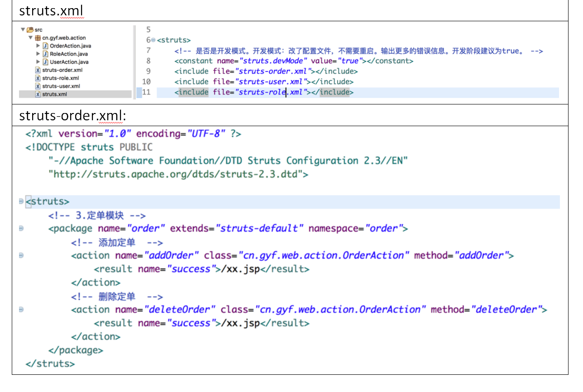Click the Chinese dev-mode comment on line 7
The height and width of the screenshot is (392, 583).
point(358,51)
